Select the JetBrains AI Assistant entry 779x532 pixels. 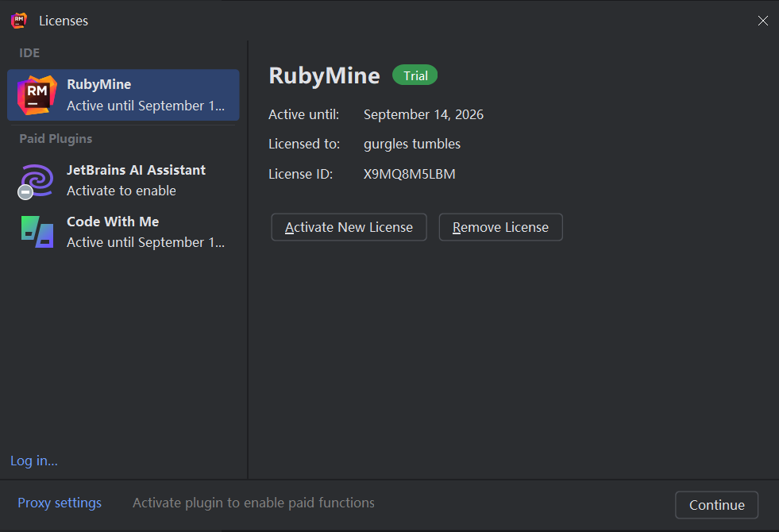123,180
